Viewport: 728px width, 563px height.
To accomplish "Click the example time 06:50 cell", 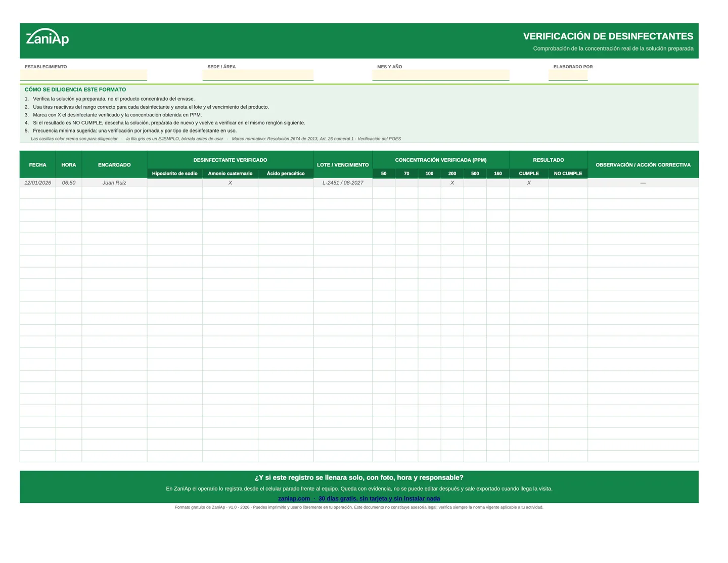I will tap(69, 183).
